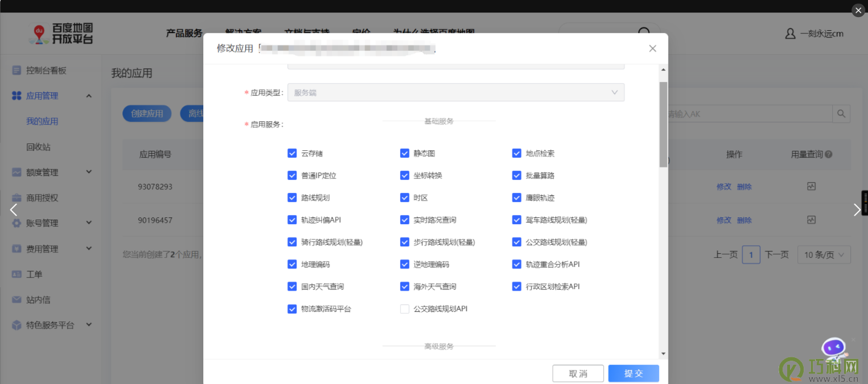Click the 额度管理 sidebar icon

click(x=17, y=172)
